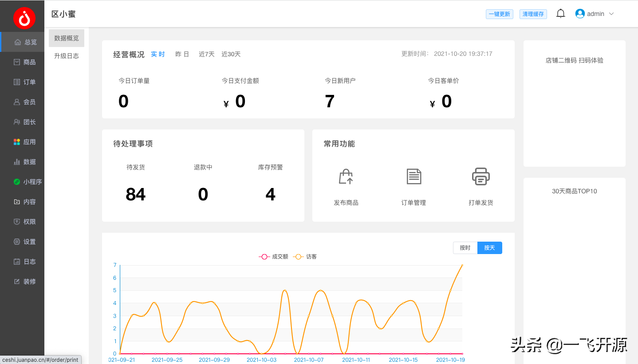The height and width of the screenshot is (364, 638).
Task: Switch to the 昨日 tab
Action: coord(182,54)
